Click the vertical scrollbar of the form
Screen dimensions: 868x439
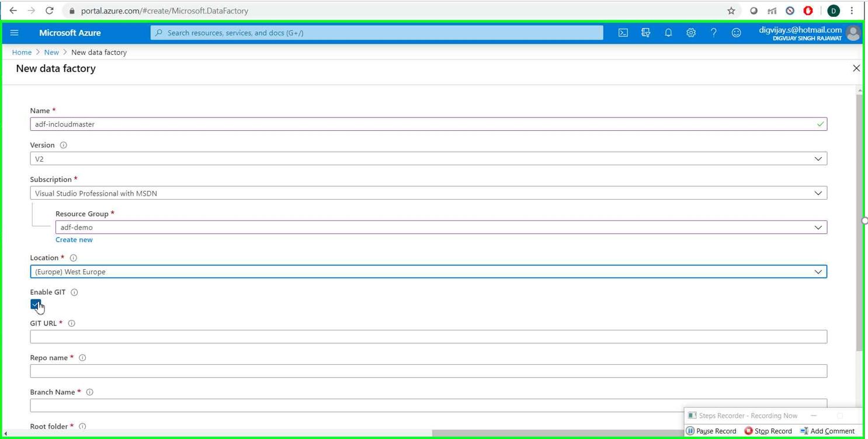pyautogui.click(x=859, y=222)
